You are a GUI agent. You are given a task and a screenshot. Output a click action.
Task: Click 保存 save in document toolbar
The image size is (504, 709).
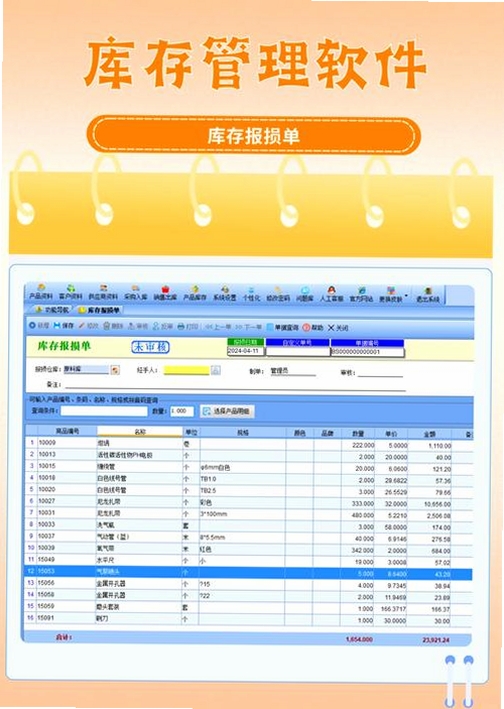click(x=64, y=325)
